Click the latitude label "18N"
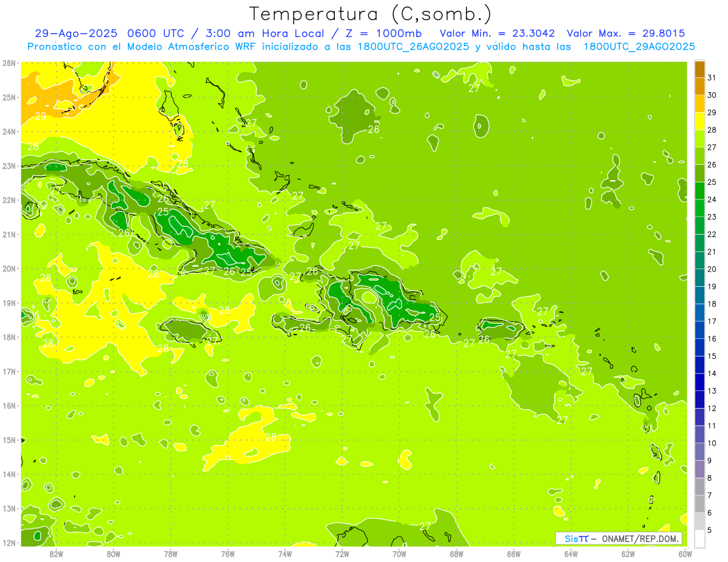Screen dimensions: 728x562 [8, 337]
